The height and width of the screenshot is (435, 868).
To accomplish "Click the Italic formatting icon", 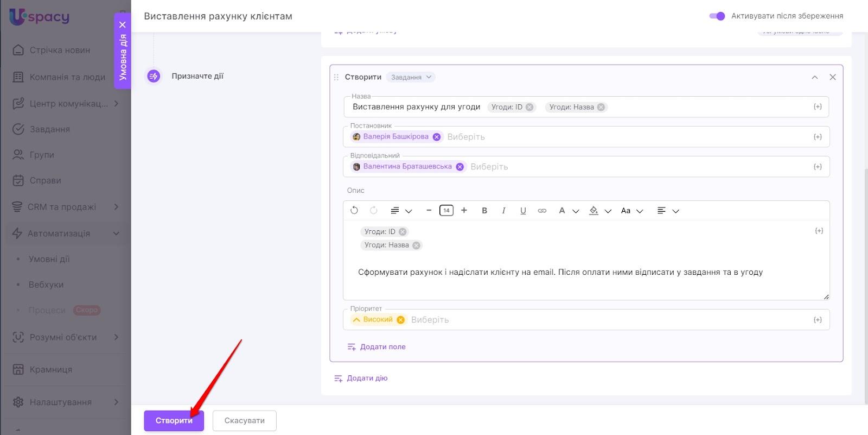I will tap(503, 211).
